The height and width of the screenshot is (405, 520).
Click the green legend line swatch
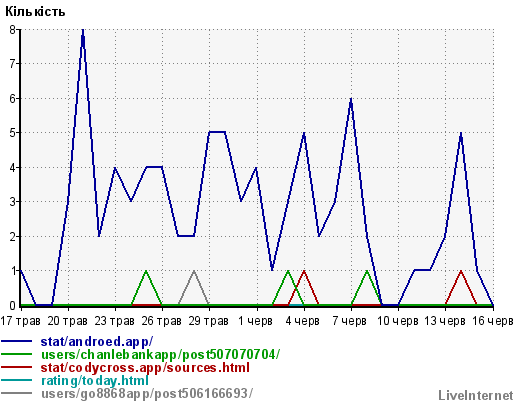point(17,354)
